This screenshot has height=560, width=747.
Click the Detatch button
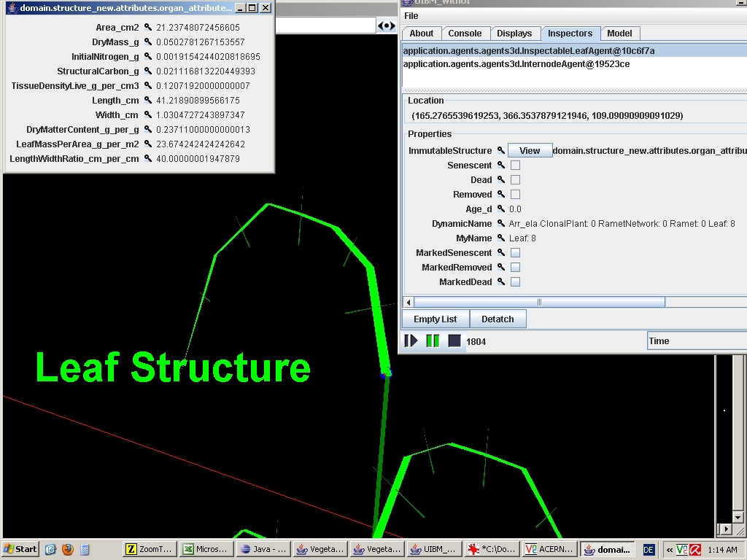point(498,319)
